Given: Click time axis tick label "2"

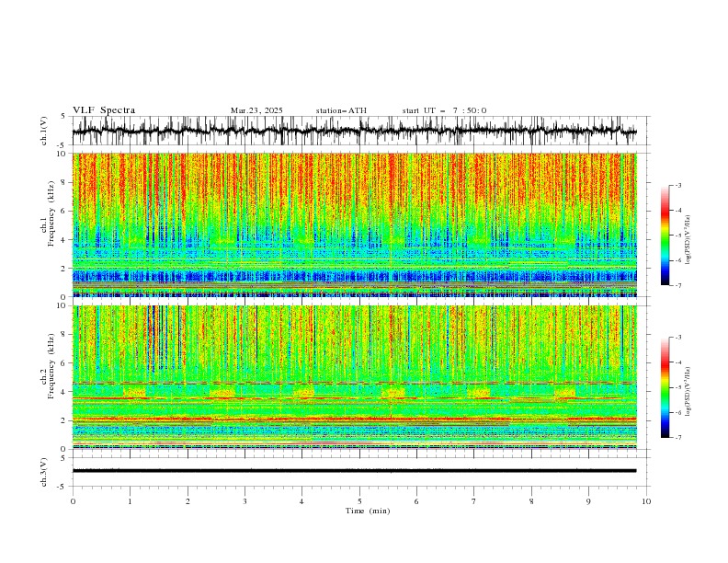Looking at the screenshot, I should click(188, 501).
